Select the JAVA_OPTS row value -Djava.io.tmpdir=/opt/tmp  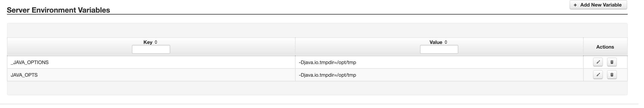327,75
